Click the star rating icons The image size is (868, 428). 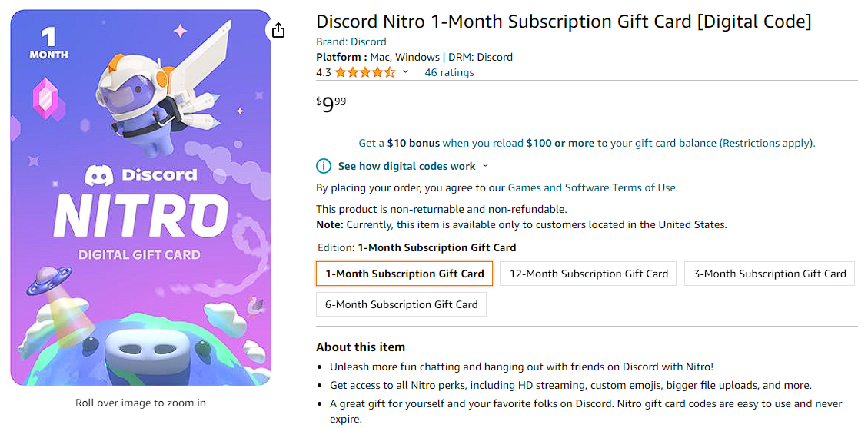(365, 72)
